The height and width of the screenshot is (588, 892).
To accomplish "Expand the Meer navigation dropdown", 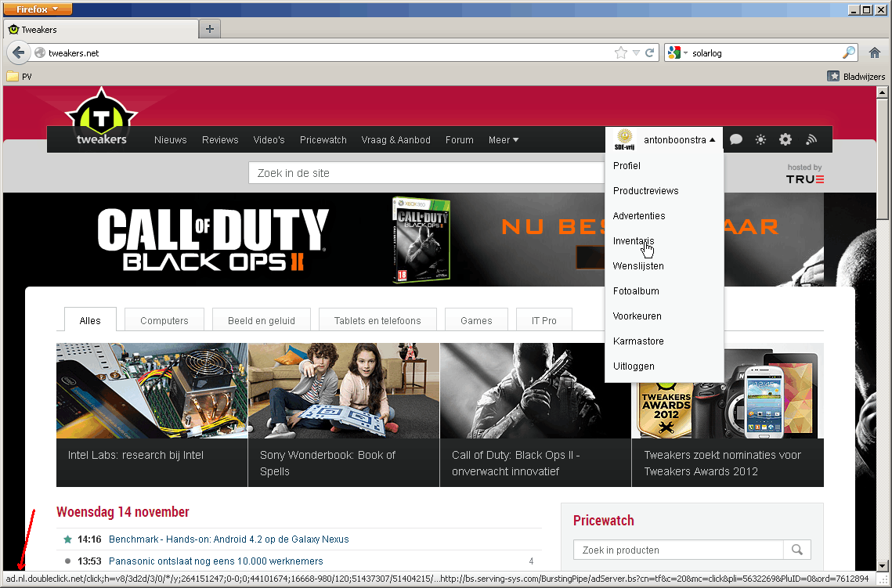I will pyautogui.click(x=504, y=140).
